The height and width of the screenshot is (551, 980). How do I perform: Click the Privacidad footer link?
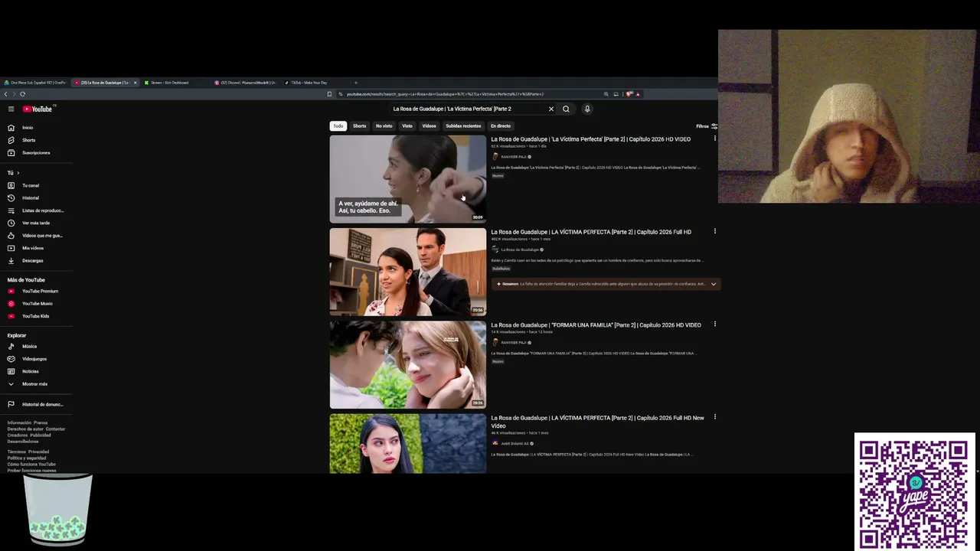[38, 452]
